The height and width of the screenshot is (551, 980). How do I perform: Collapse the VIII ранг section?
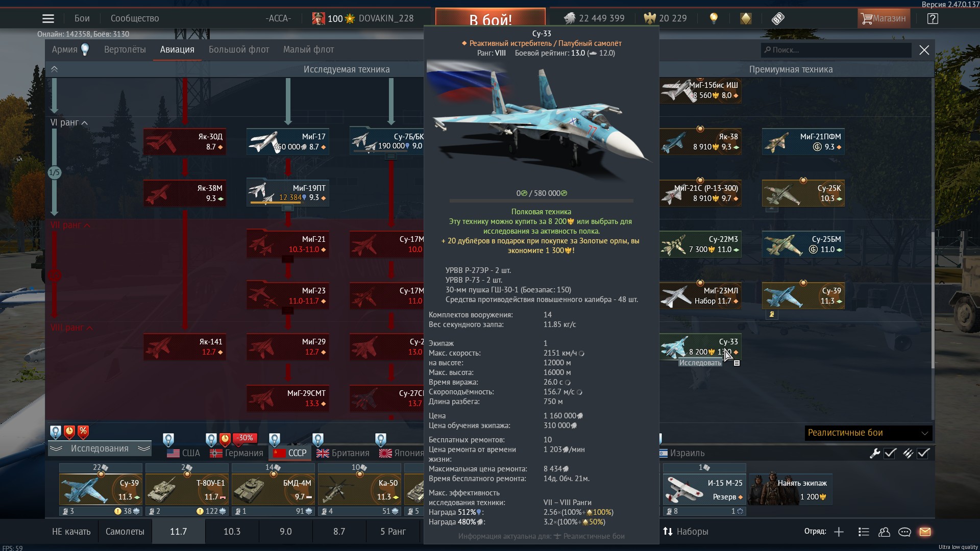point(71,328)
